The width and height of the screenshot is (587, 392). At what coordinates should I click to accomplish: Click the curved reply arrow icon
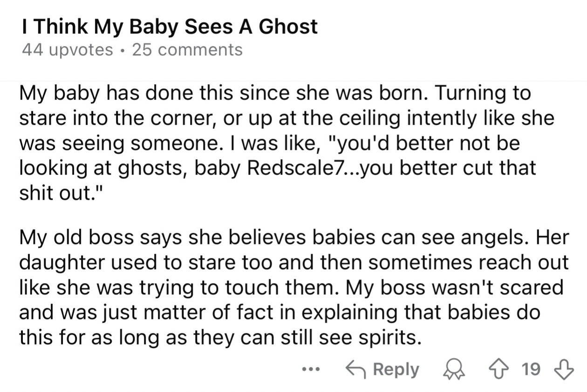click(355, 369)
